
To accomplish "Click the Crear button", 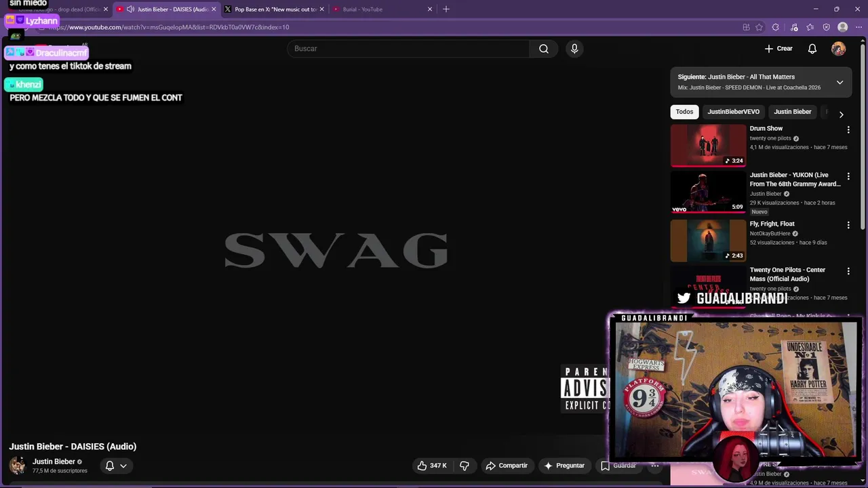I will point(778,49).
